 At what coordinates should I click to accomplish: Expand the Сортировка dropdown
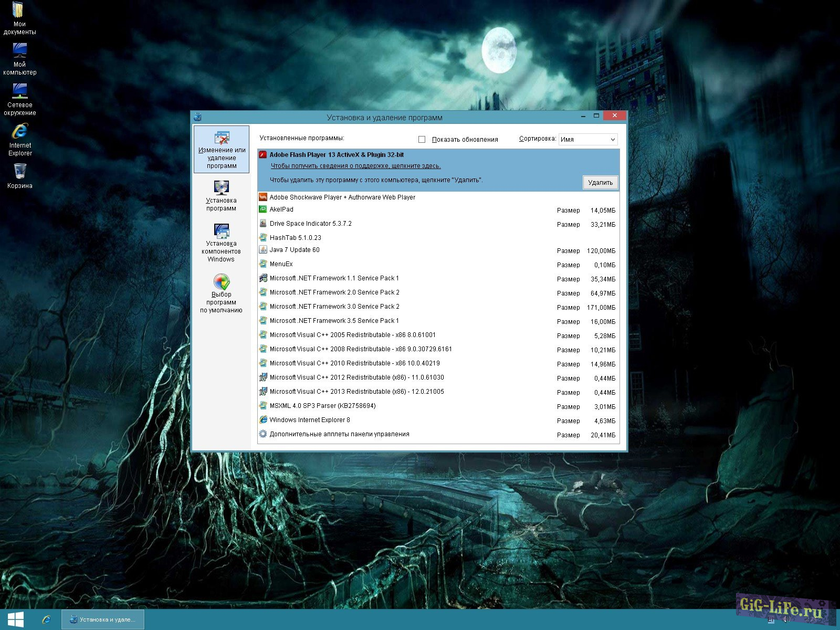click(x=587, y=140)
